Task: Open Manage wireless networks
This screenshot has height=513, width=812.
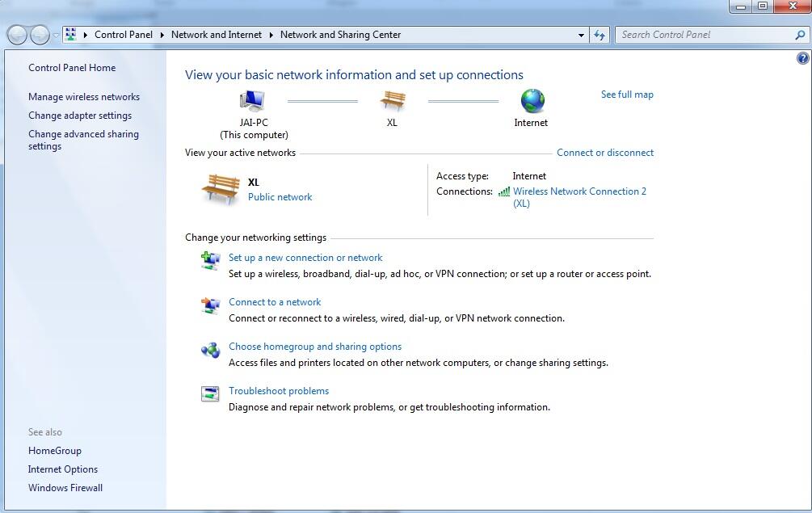Action: 84,97
